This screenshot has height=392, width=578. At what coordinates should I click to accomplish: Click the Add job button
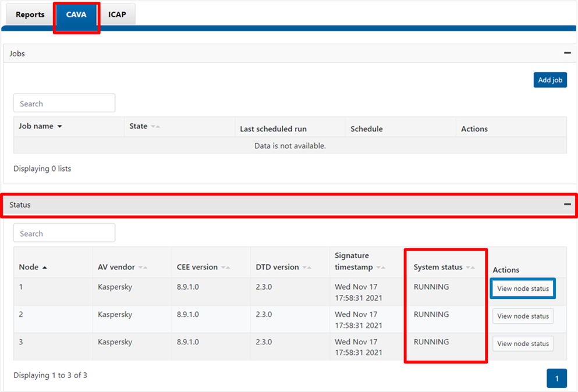(x=550, y=80)
